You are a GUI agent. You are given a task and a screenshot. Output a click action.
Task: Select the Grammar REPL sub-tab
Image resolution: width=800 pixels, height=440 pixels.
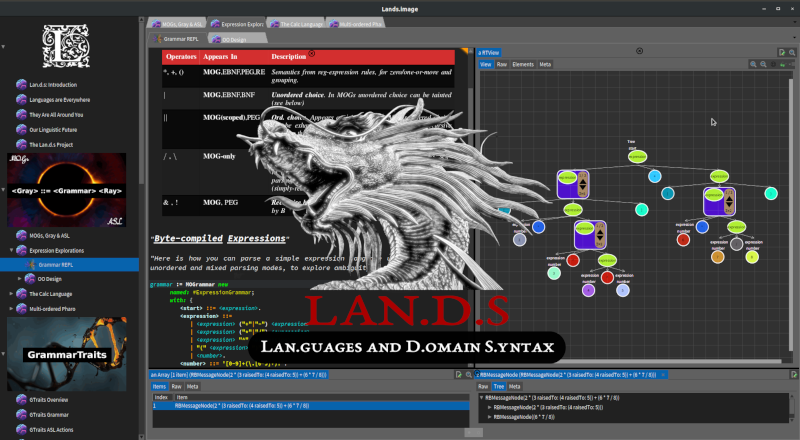tap(177, 39)
